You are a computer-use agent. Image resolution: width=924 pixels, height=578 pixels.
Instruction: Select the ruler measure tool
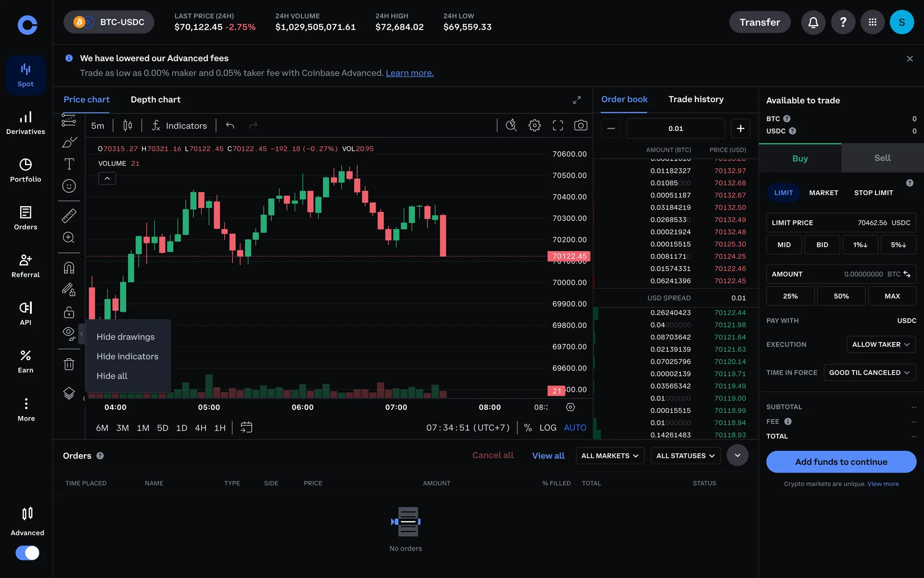tap(69, 215)
